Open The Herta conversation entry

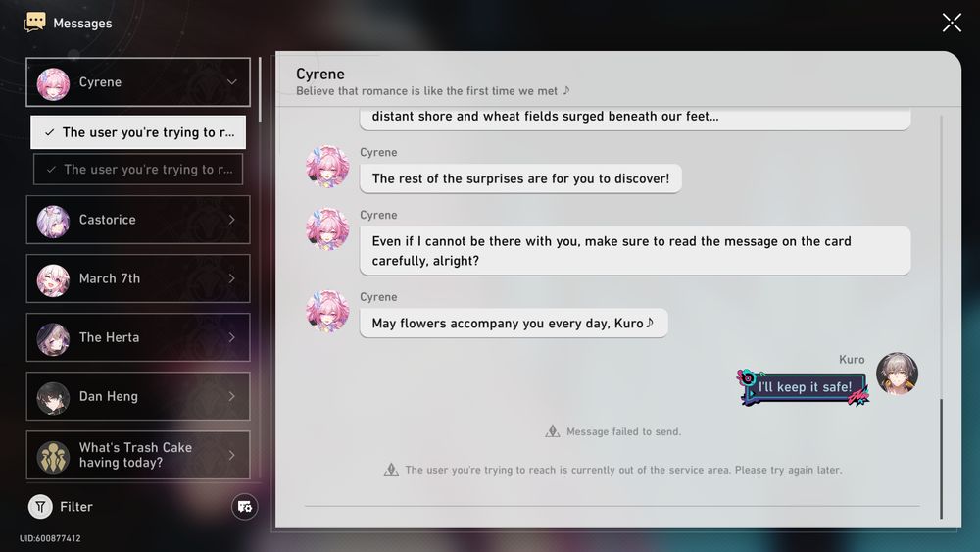138,337
